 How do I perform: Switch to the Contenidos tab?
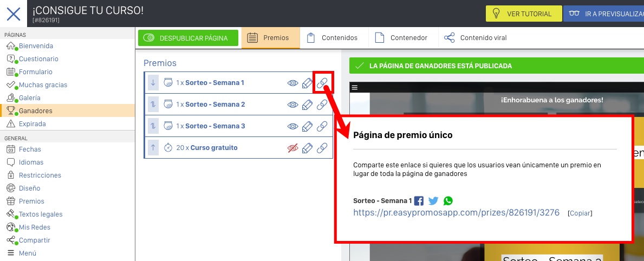pos(333,38)
